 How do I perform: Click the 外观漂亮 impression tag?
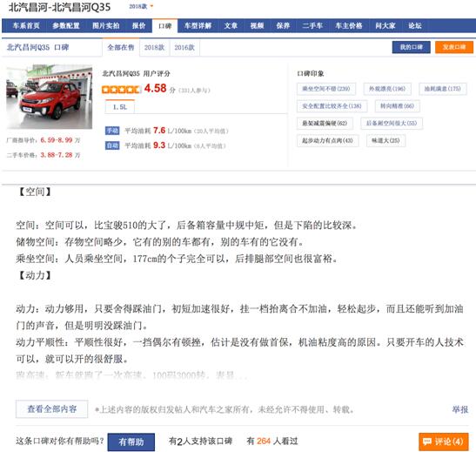tap(387, 89)
